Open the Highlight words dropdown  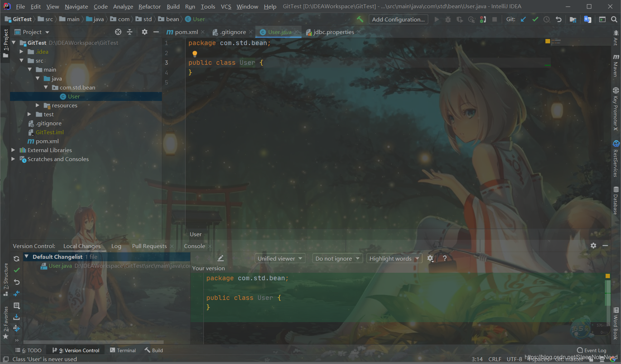coord(394,258)
